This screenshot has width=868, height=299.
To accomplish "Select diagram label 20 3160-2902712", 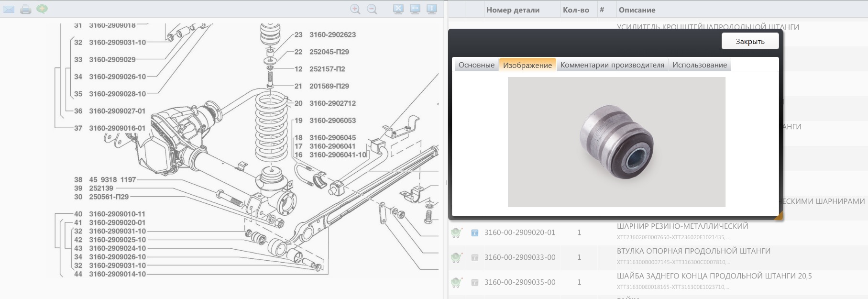I will click(x=325, y=103).
